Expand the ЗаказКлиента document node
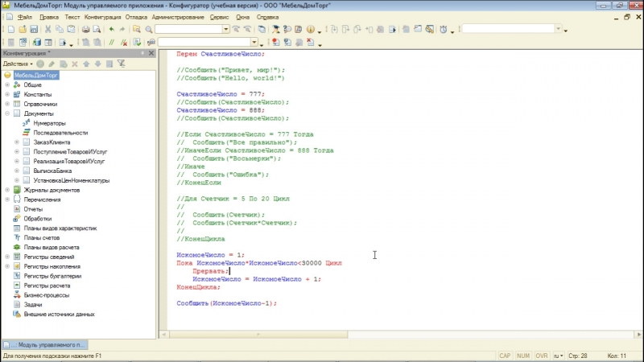The height and width of the screenshot is (362, 644). [17, 142]
